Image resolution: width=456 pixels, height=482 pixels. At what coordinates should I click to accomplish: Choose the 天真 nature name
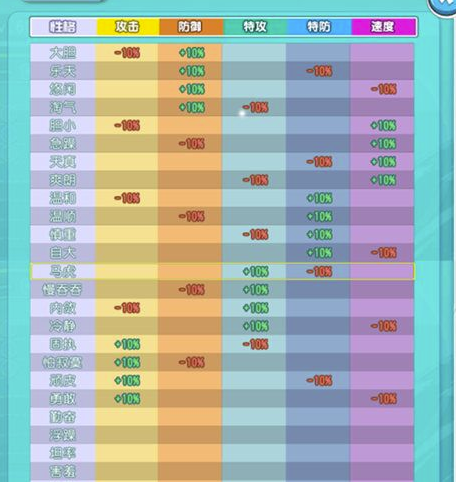(63, 162)
